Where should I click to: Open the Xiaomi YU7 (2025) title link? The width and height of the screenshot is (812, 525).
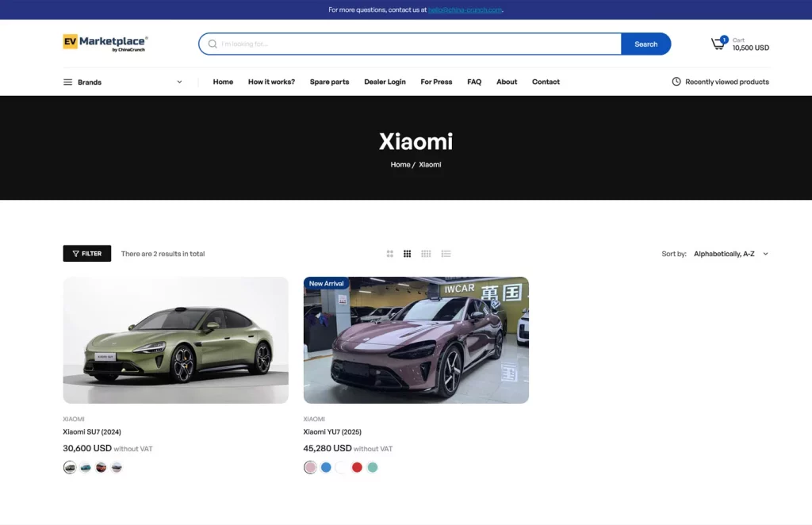(x=332, y=431)
